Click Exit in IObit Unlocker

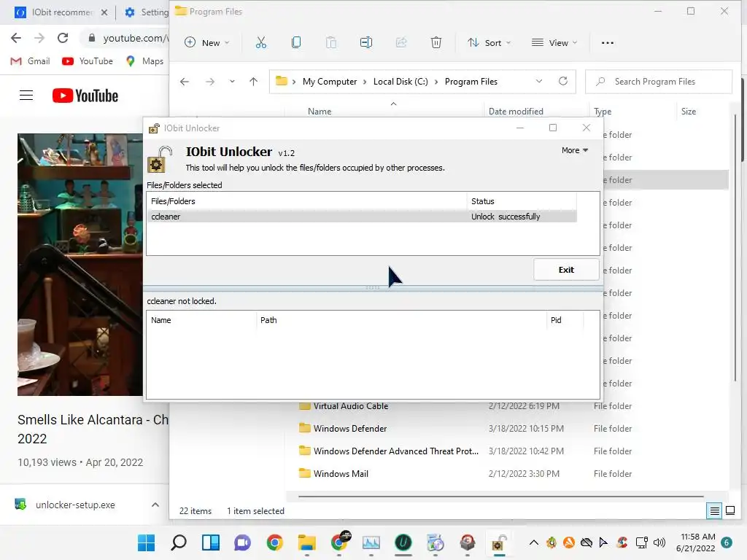click(566, 270)
